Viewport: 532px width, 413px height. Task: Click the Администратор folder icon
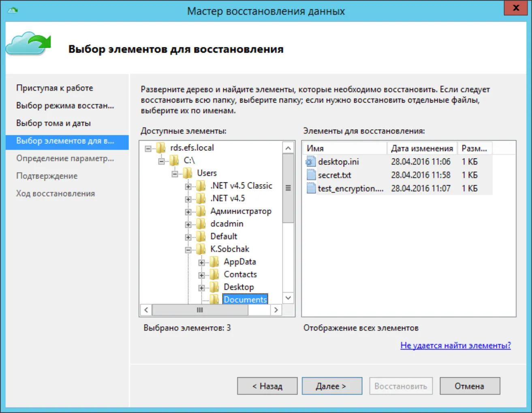click(x=201, y=211)
